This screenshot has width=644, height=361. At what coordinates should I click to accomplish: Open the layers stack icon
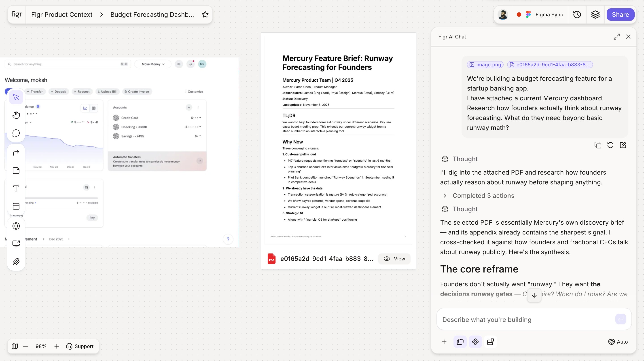pyautogui.click(x=595, y=15)
